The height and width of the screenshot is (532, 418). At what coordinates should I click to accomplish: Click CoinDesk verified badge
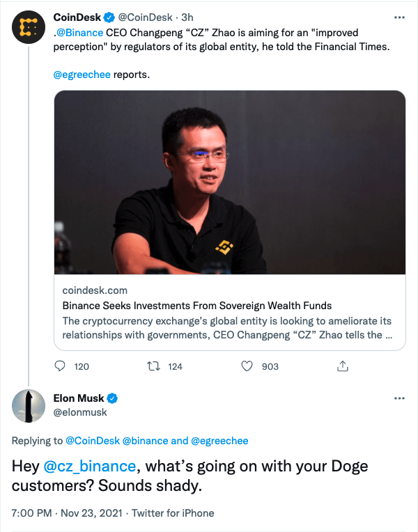pos(109,17)
